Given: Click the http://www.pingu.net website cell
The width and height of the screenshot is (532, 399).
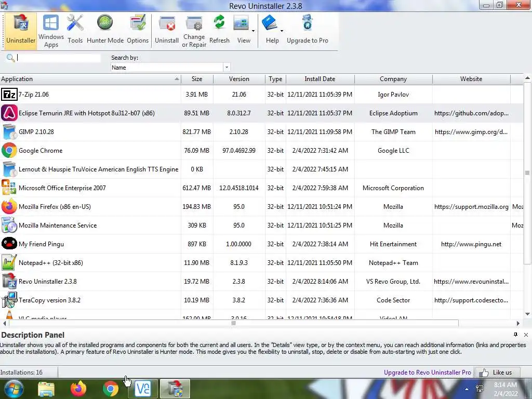Looking at the screenshot, I should 471,244.
